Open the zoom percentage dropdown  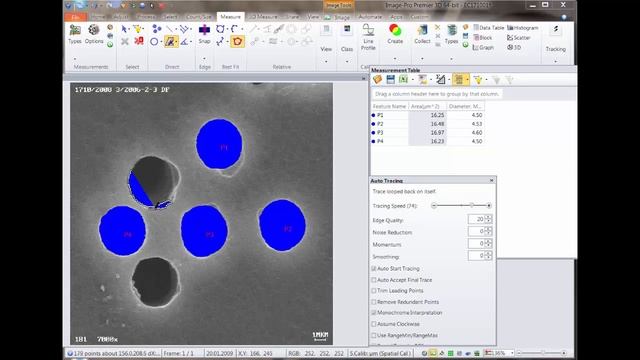tap(512, 353)
